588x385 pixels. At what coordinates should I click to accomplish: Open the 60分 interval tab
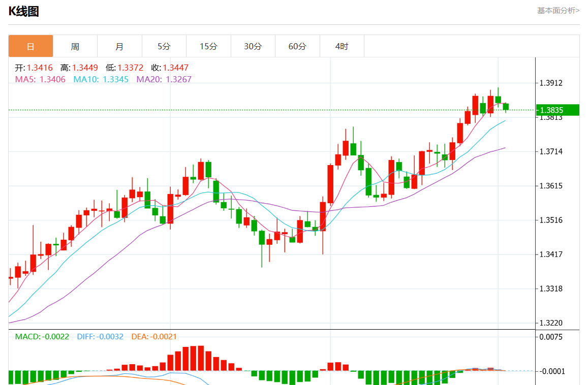[297, 46]
